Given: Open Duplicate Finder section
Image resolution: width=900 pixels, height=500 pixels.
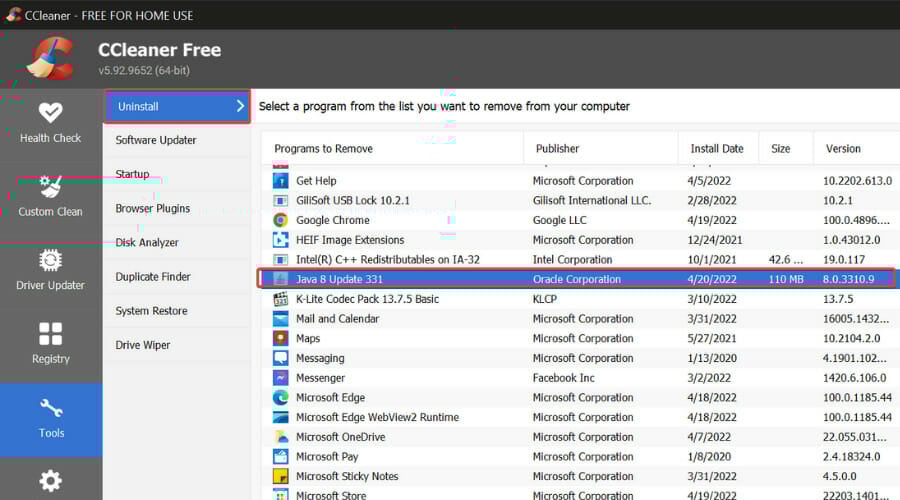Looking at the screenshot, I should click(177, 277).
